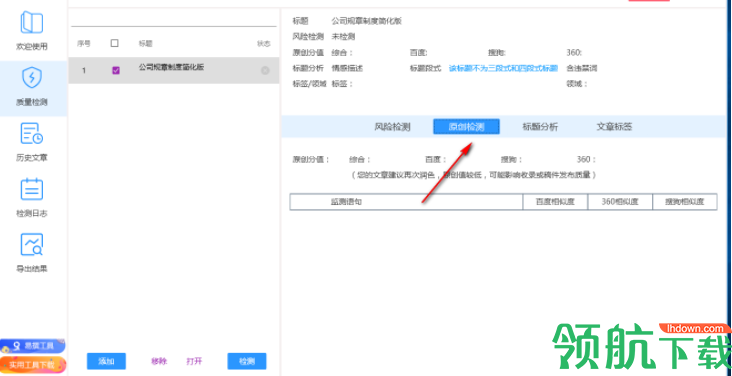Switch to the 原创检测 tab
This screenshot has width=732, height=376.
[466, 127]
